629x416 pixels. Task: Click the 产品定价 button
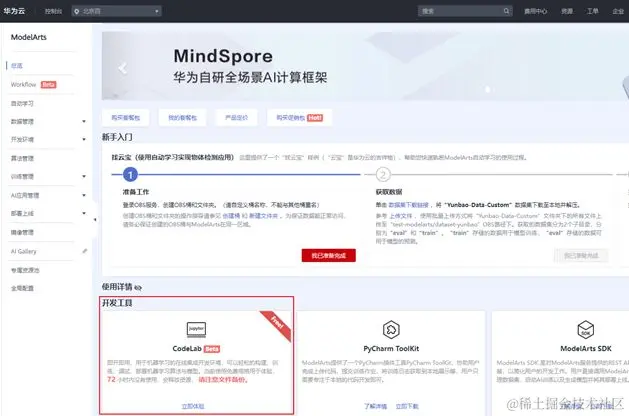coord(236,118)
